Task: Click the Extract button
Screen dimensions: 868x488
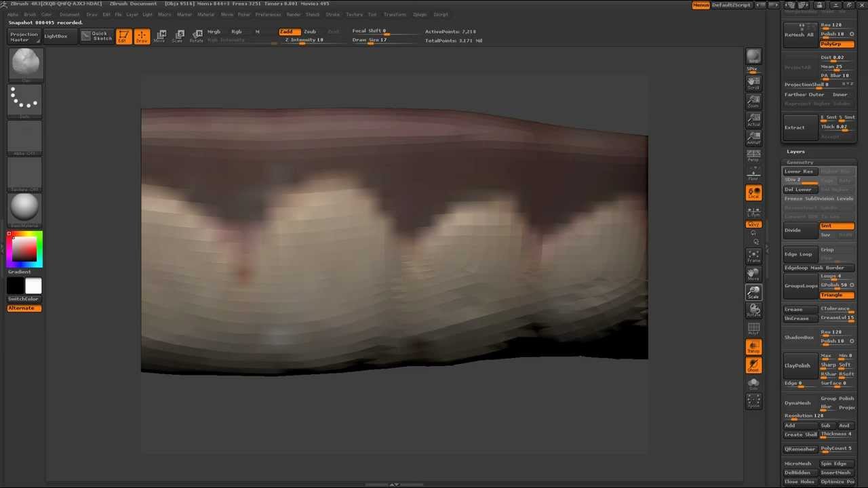Action: [x=801, y=127]
